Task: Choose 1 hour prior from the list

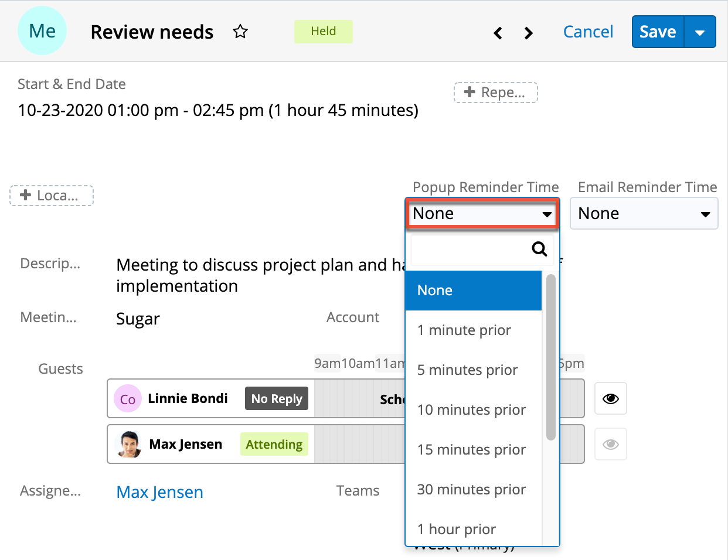Action: pos(456,529)
